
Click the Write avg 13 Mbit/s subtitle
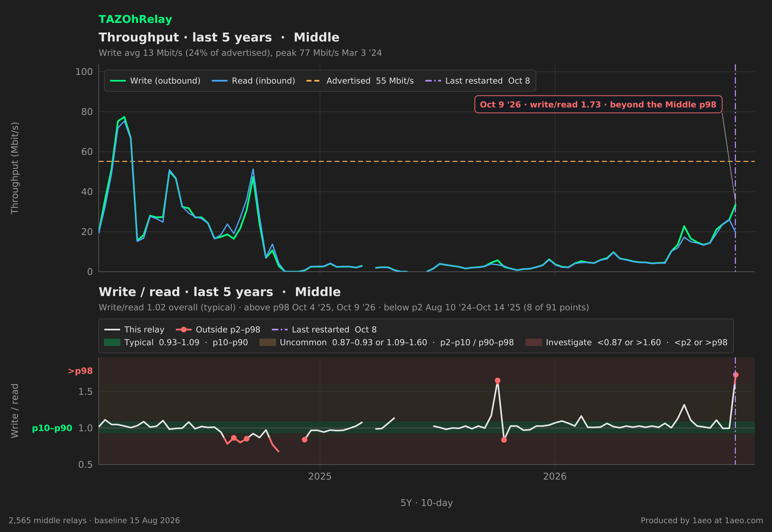click(x=240, y=53)
